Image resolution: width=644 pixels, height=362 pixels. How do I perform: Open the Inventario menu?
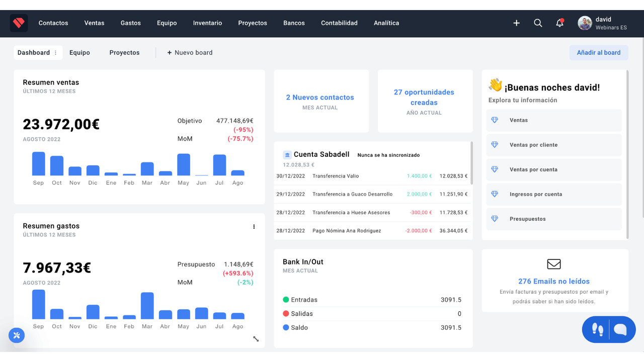coord(208,23)
